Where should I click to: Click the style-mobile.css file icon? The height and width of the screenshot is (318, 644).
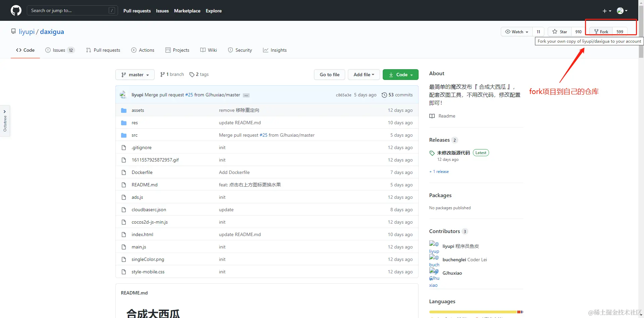[x=124, y=272]
